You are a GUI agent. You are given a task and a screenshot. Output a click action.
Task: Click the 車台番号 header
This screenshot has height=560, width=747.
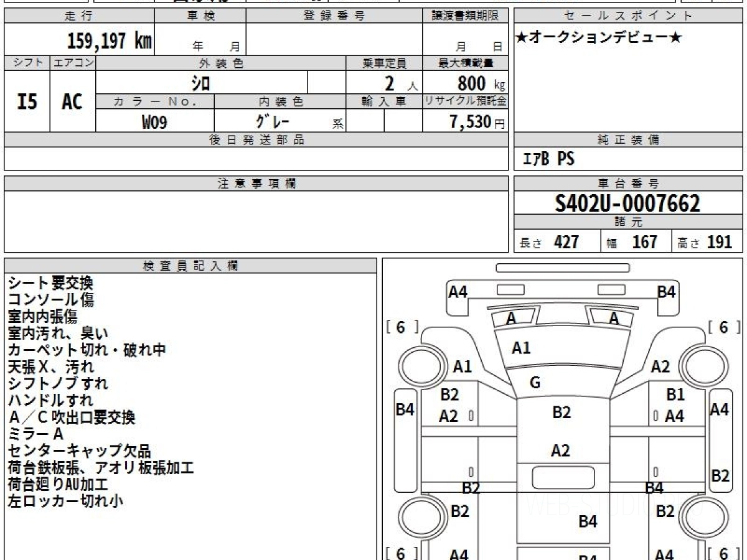click(x=628, y=184)
